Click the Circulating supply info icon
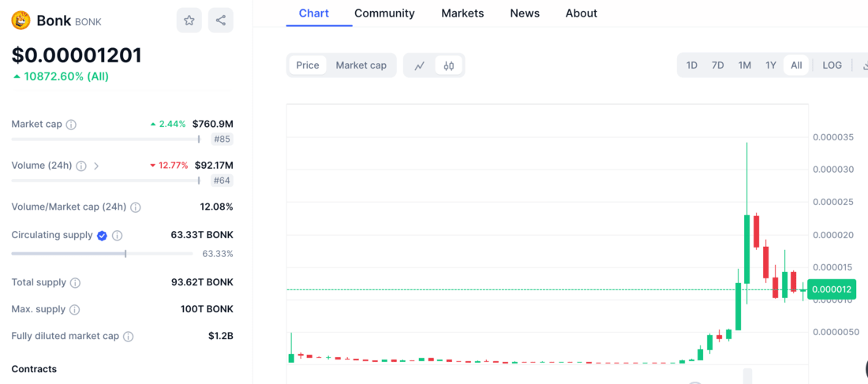 [x=118, y=236]
